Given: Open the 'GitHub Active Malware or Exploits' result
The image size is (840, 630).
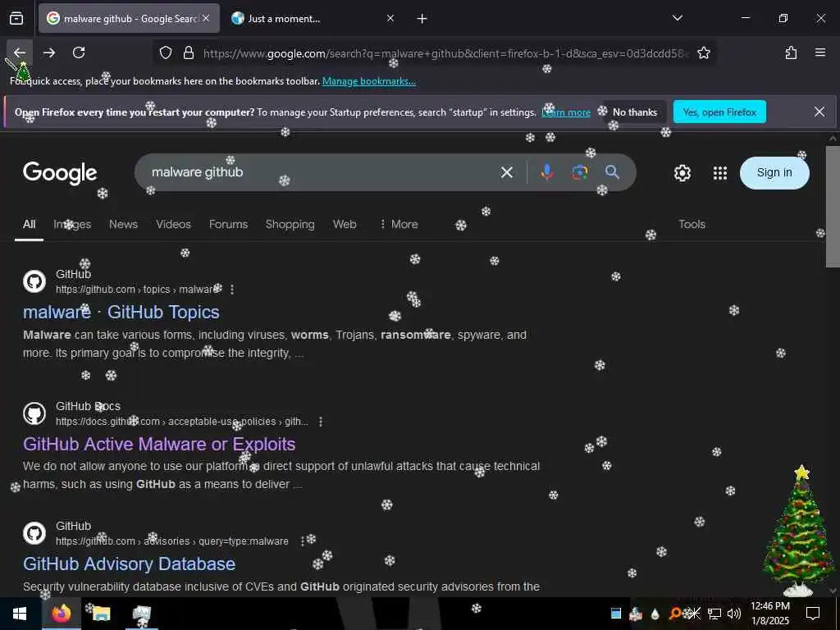Looking at the screenshot, I should [159, 444].
